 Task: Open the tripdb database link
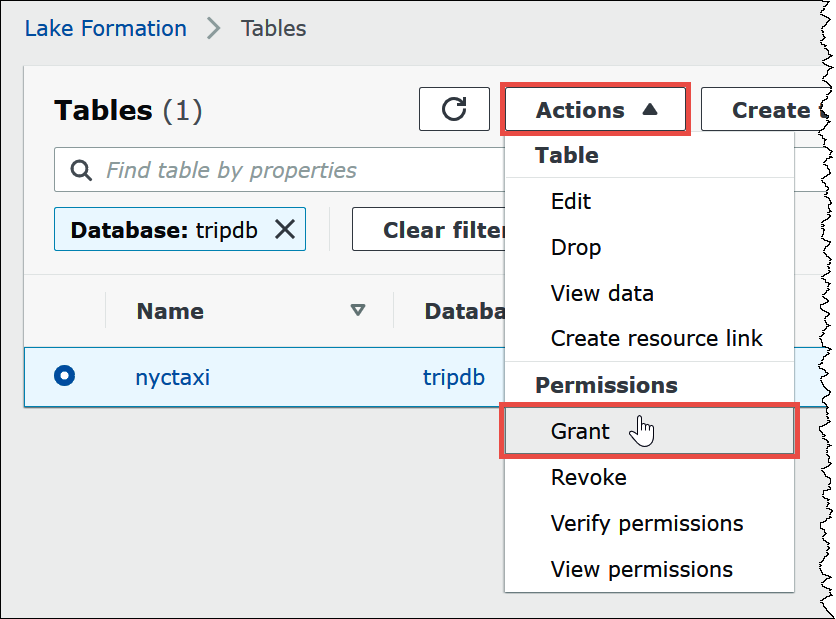click(453, 377)
